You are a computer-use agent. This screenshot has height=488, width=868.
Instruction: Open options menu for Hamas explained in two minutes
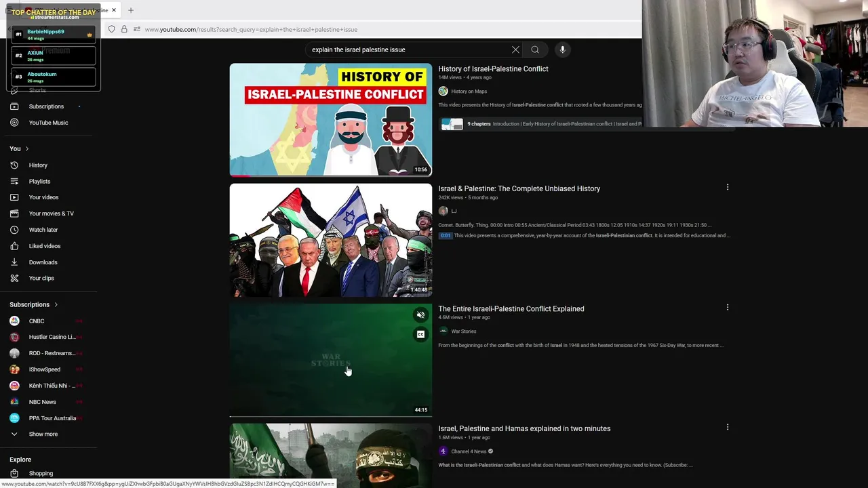click(x=728, y=427)
